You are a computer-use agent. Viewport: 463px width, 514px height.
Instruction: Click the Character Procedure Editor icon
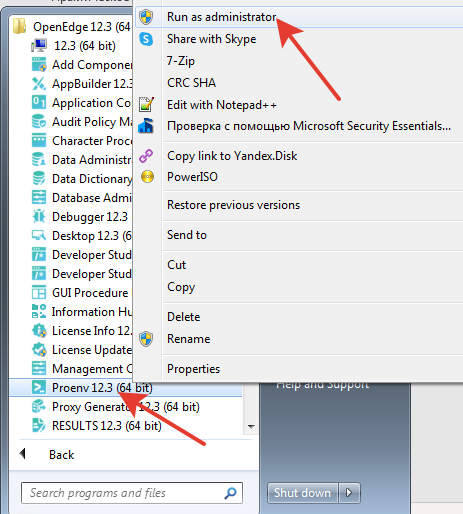[39, 141]
